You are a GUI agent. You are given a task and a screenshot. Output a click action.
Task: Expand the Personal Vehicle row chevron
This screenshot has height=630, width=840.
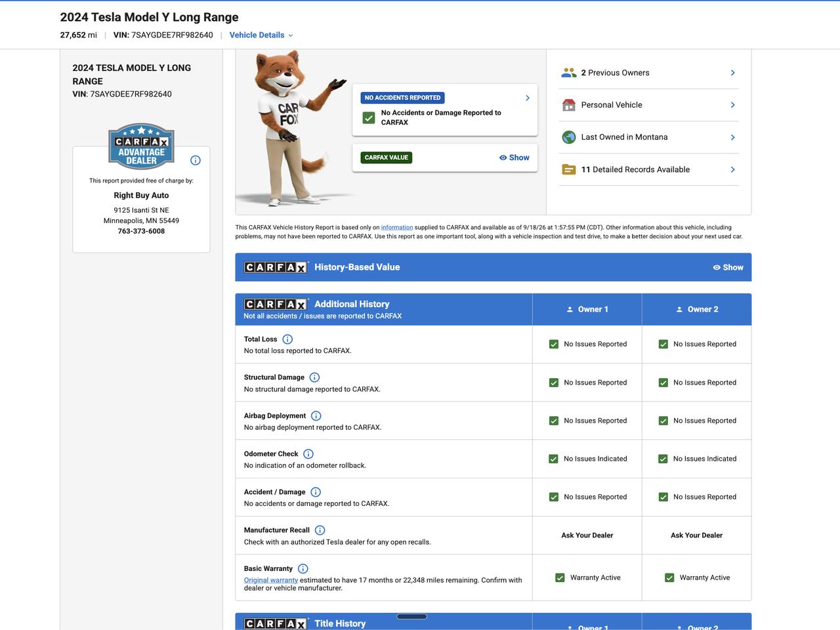(x=733, y=105)
